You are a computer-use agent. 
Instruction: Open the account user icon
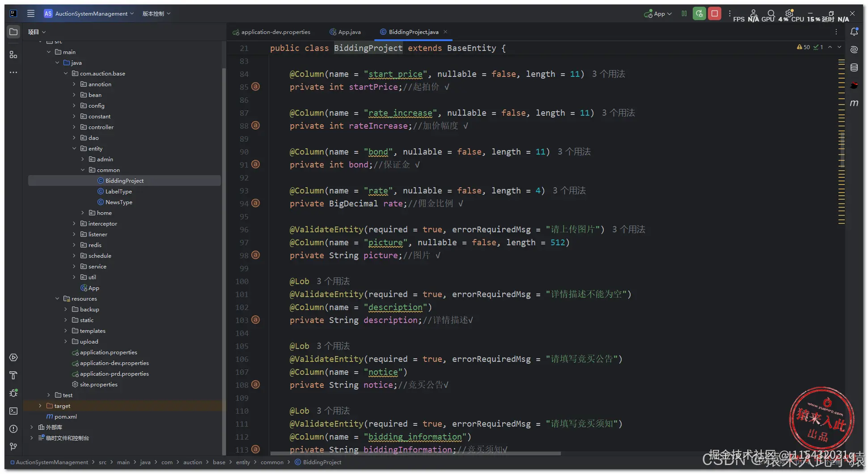coord(754,13)
